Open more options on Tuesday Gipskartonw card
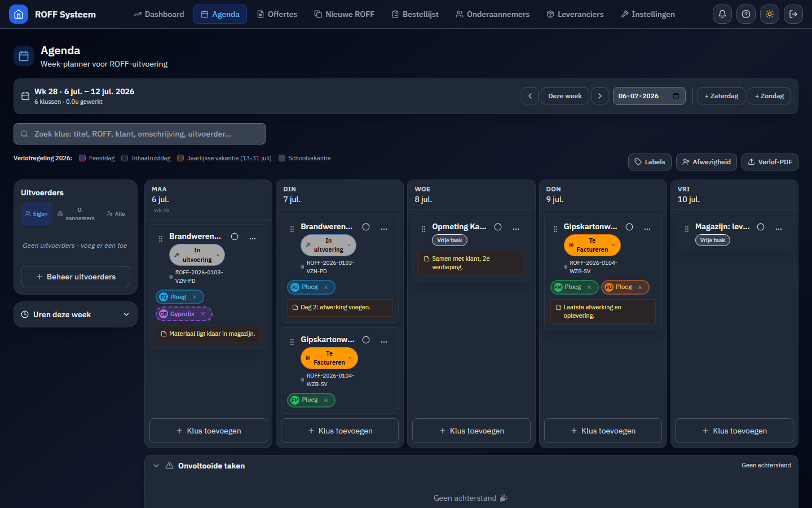Viewport: 812px width, 508px height. point(384,341)
